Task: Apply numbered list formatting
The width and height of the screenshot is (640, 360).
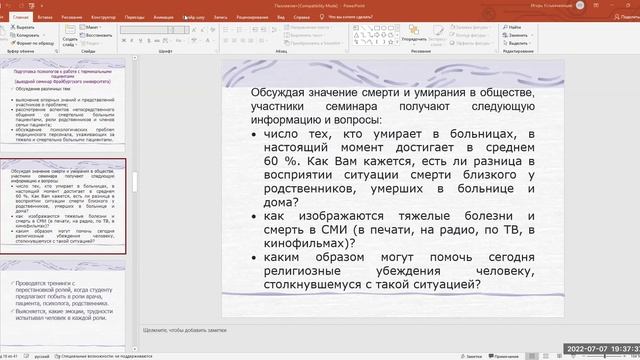Action: click(240, 30)
